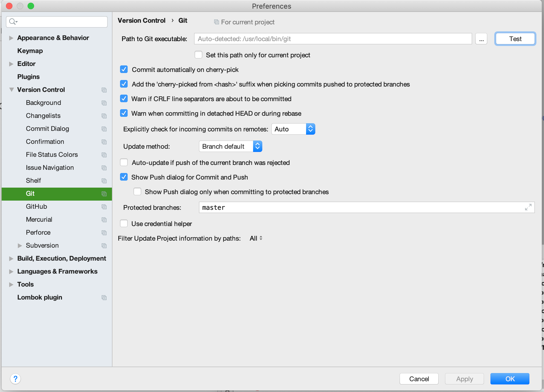Select the Issue Navigation page
Viewport: 544px width, 392px height.
[50, 168]
